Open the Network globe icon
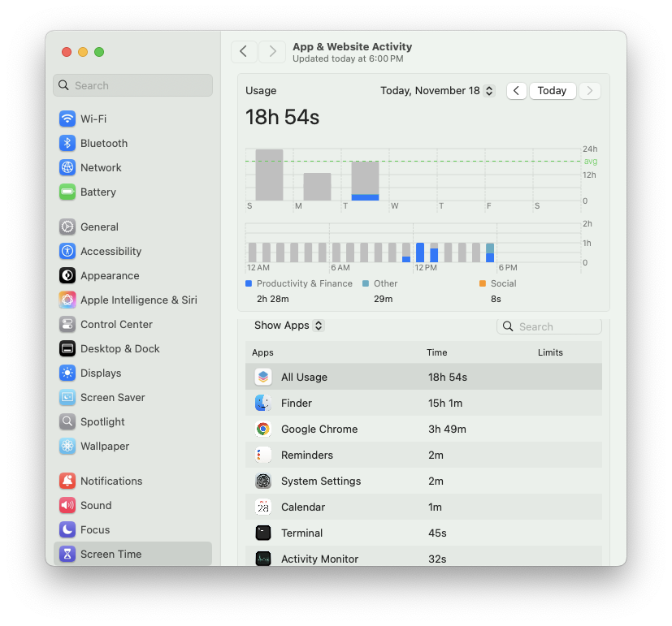The width and height of the screenshot is (672, 626). pyautogui.click(x=67, y=167)
